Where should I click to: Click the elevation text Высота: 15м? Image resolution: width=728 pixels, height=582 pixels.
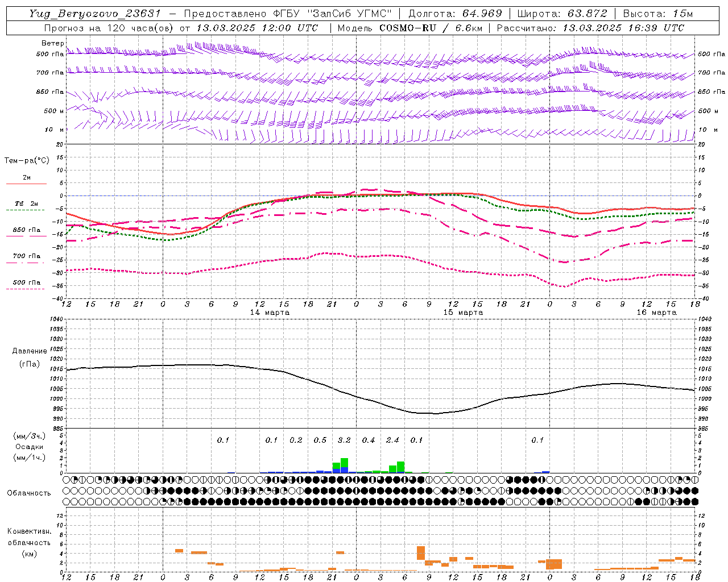click(658, 14)
